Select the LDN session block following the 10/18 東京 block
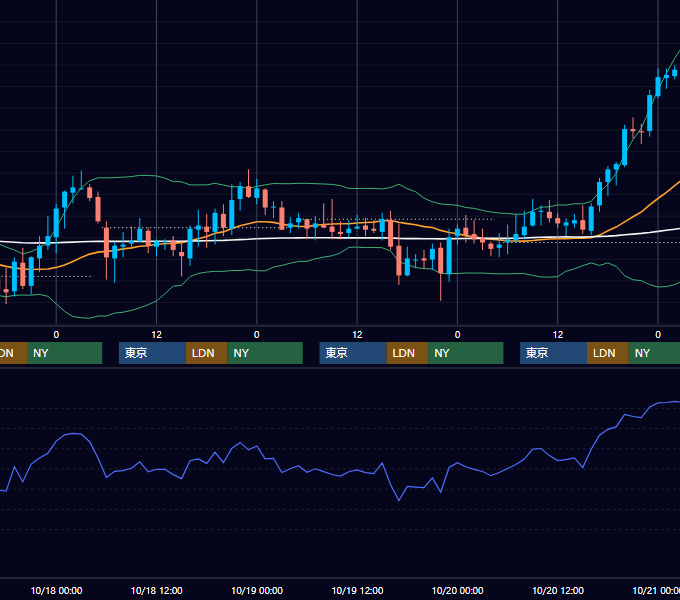Viewport: 680px width, 600px height. coord(206,353)
